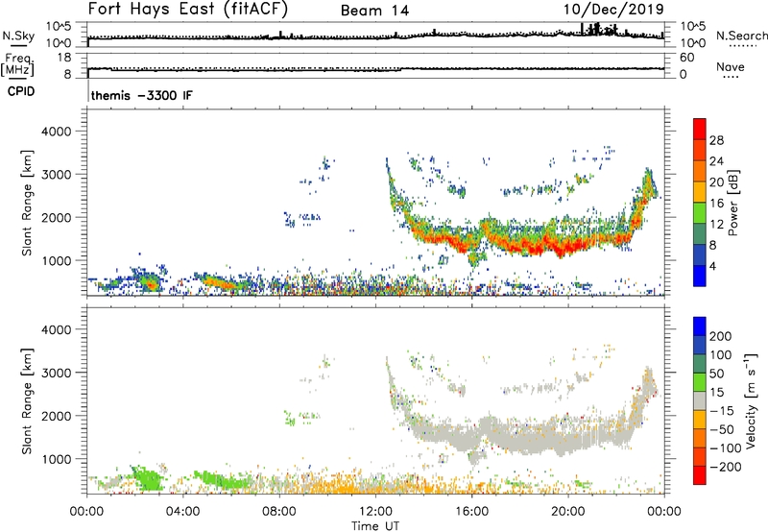Click the '12:00' time tick label

tap(375, 512)
